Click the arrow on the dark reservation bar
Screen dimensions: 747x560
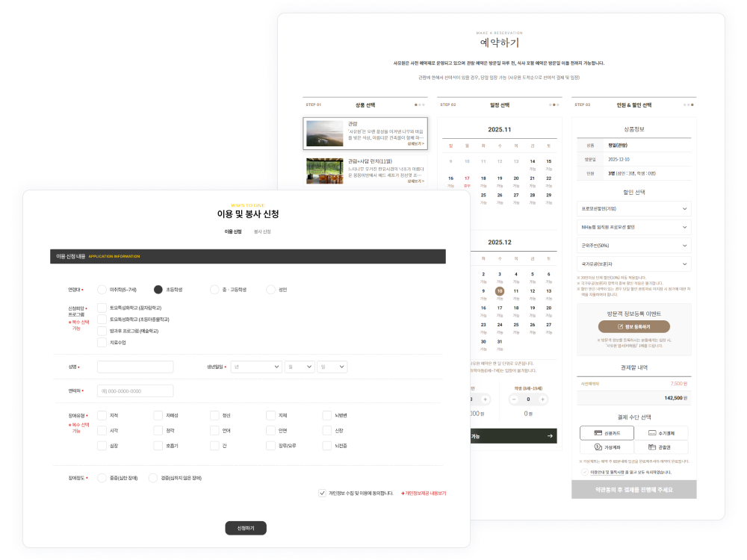coord(551,436)
